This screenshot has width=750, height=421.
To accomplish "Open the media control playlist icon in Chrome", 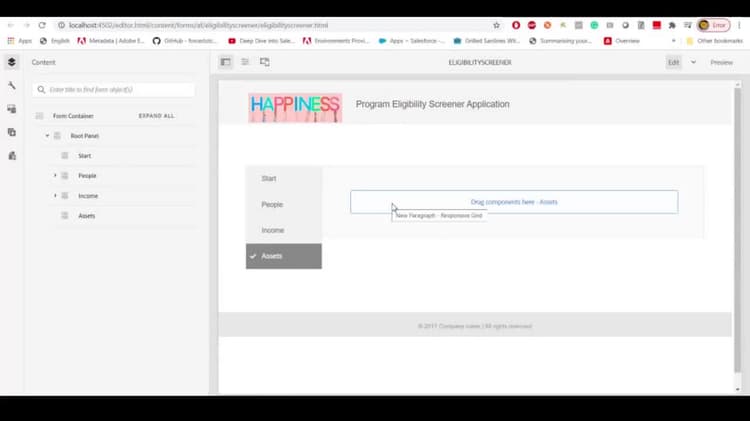I will (688, 25).
